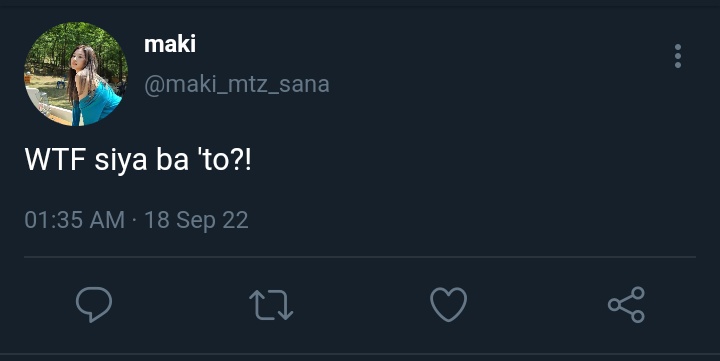Open sharing choices from the connected-dots icon
720x361 pixels.
tap(626, 305)
